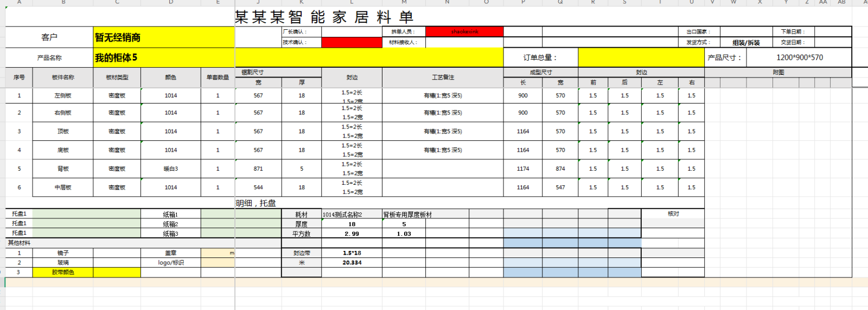Click the 耗材 label cell
This screenshot has width=868, height=310.
(302, 215)
